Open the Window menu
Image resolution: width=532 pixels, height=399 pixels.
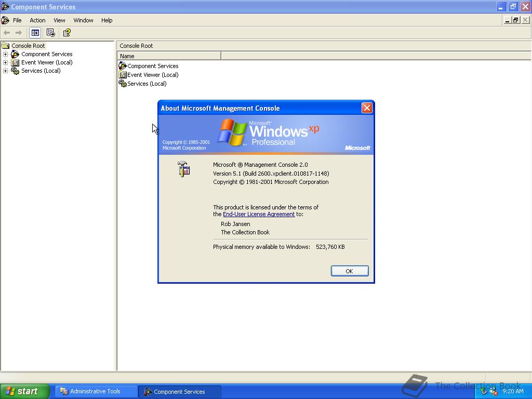point(84,20)
